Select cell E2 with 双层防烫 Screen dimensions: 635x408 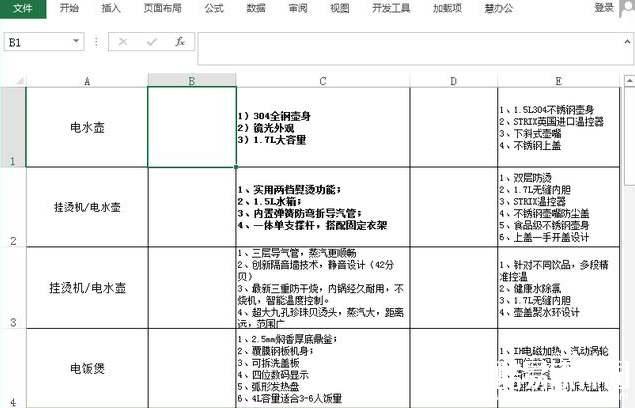pyautogui.click(x=558, y=207)
